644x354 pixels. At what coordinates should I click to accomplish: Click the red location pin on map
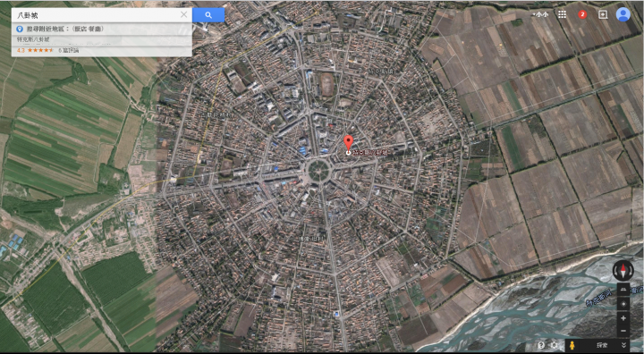tap(348, 143)
